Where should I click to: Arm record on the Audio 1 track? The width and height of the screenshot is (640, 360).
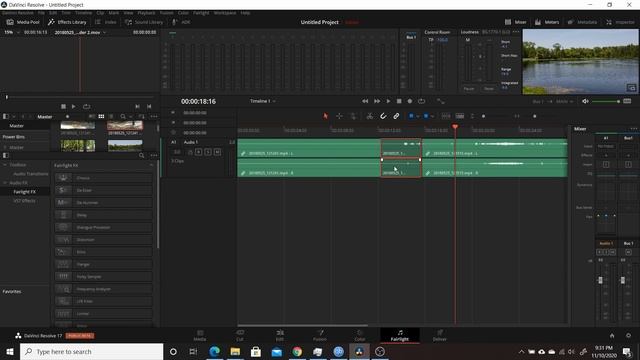(198, 152)
